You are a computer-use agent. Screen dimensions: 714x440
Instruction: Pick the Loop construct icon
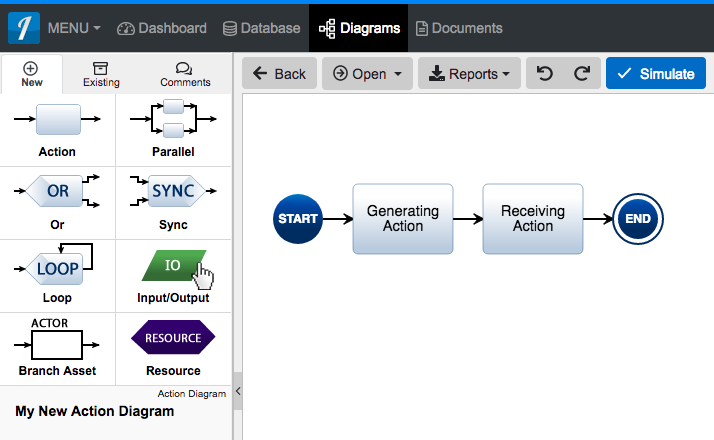(57, 265)
